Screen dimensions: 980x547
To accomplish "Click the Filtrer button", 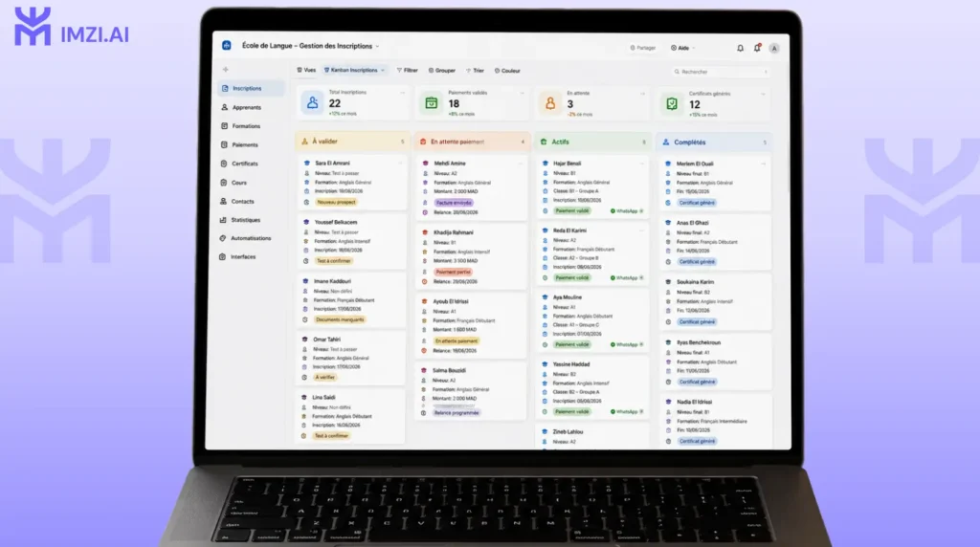I will tap(408, 71).
